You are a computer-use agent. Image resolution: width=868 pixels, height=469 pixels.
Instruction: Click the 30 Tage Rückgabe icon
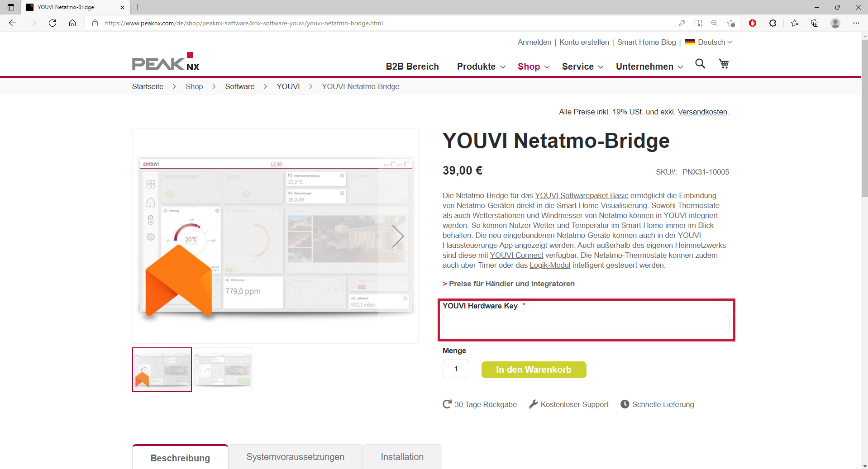[x=447, y=404]
